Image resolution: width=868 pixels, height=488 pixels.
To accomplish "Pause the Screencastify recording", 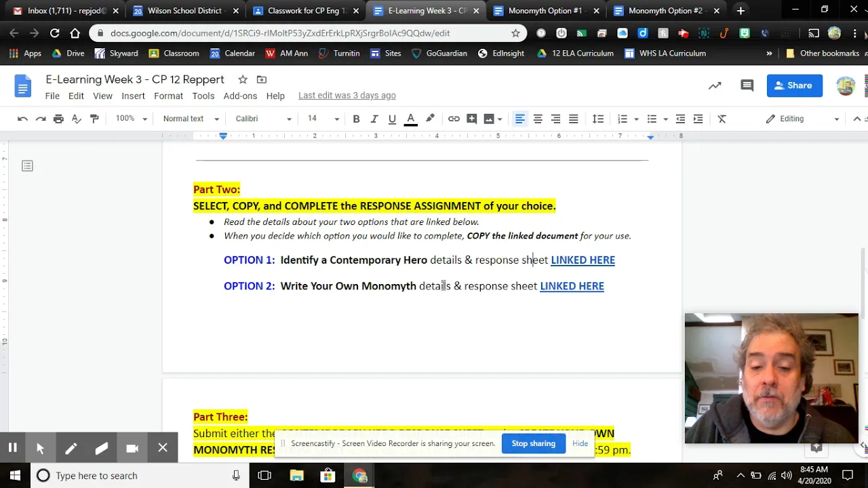I will coord(12,447).
